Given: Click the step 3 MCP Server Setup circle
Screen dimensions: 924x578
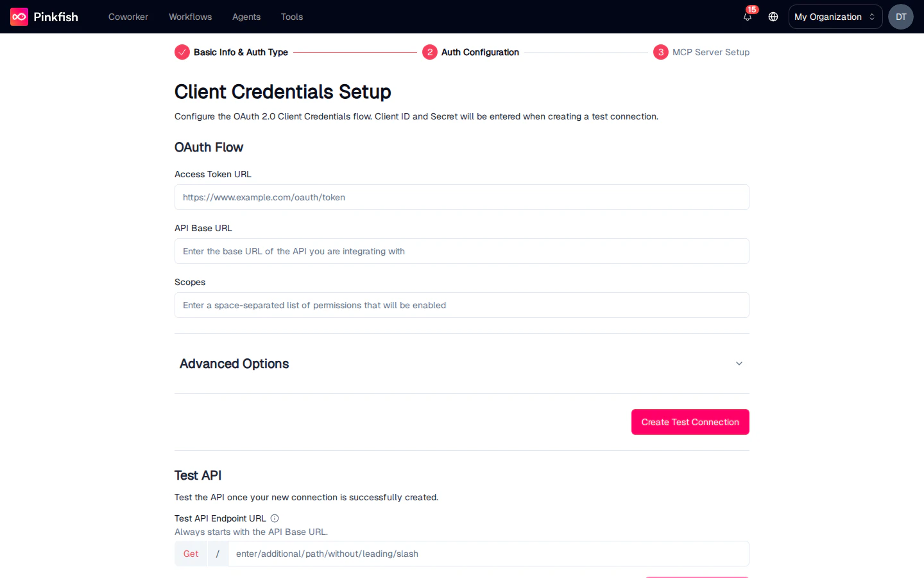Looking at the screenshot, I should pos(660,52).
